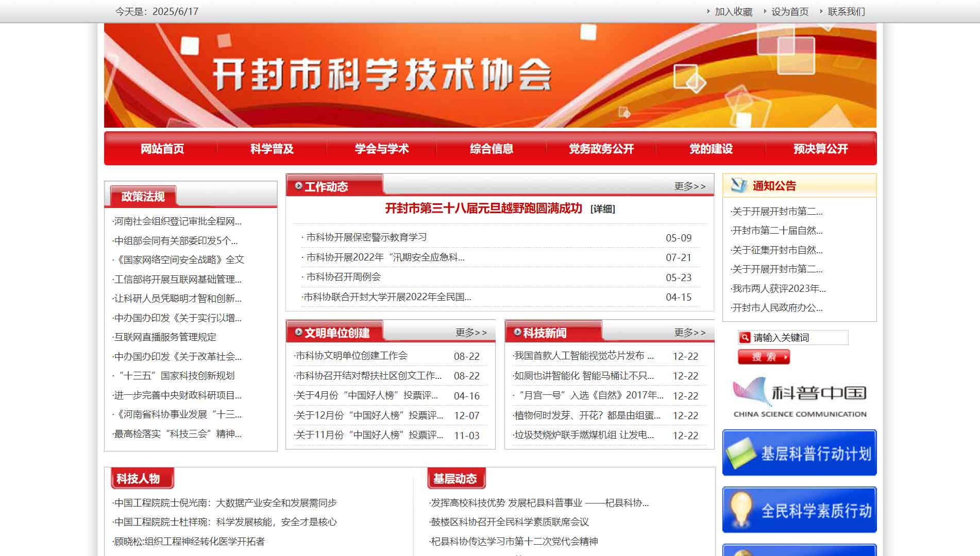Image resolution: width=980 pixels, height=556 pixels.
Task: Open 垃圾焚烧炉联手燃煤机组 news item
Action: click(x=584, y=435)
